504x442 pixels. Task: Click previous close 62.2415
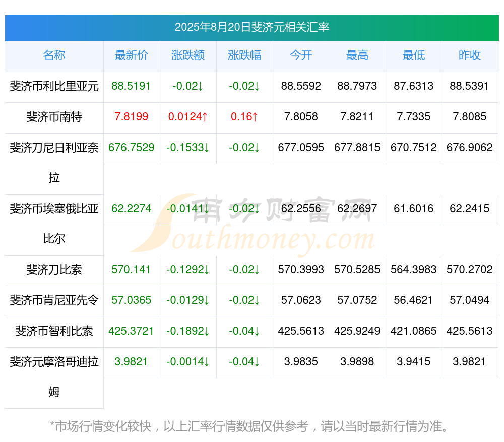[x=470, y=208]
